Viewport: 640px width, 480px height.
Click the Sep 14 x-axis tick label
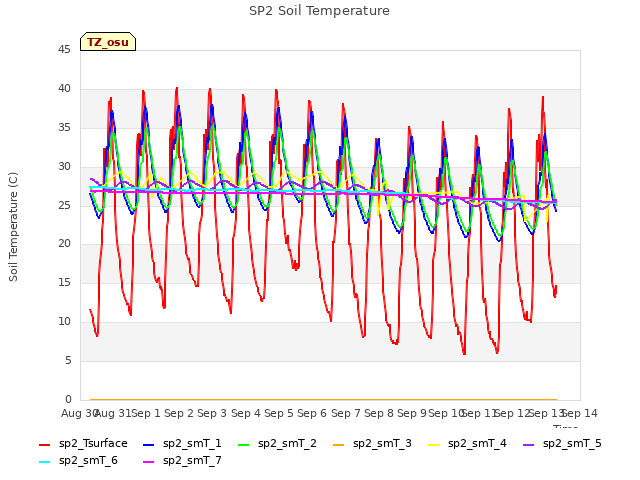[580, 413]
